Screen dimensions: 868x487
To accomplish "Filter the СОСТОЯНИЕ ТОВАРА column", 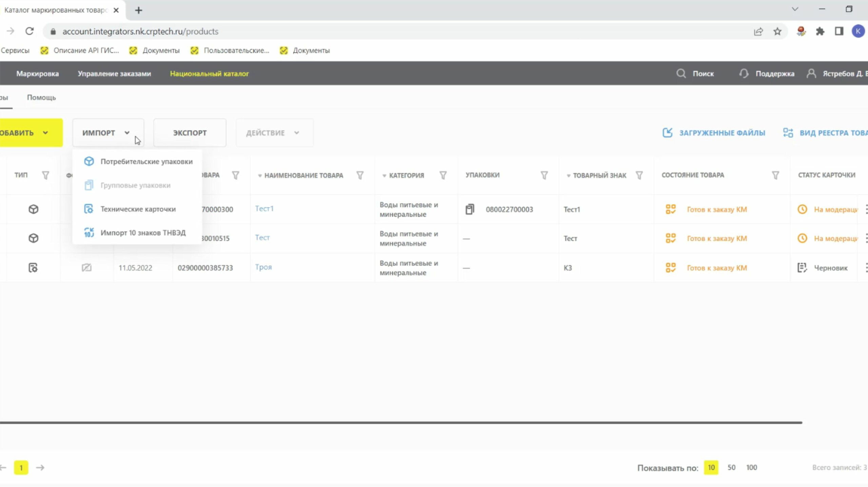I will [775, 175].
